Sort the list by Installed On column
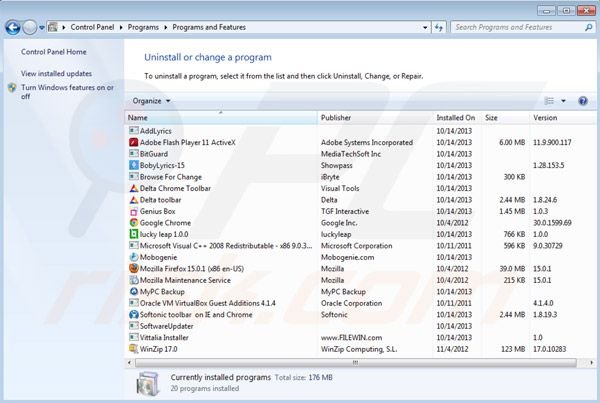This screenshot has height=403, width=600. coord(457,118)
